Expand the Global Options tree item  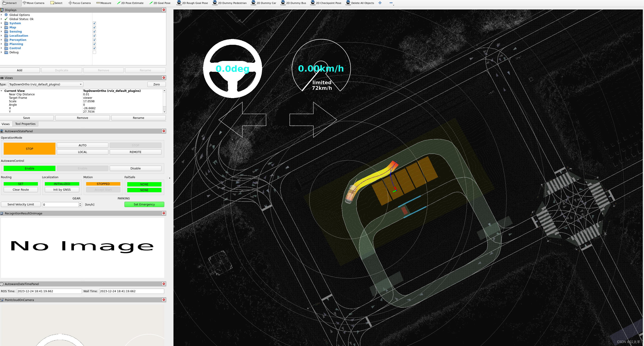[1, 15]
